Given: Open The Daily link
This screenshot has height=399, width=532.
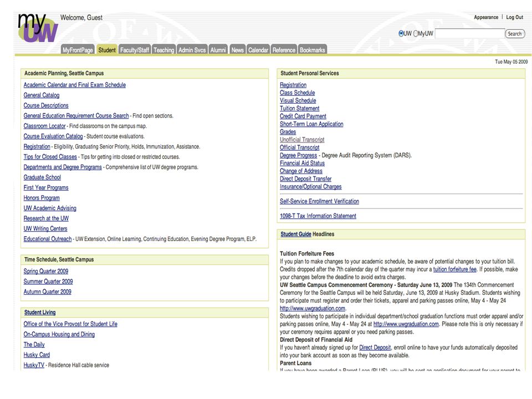Looking at the screenshot, I should point(34,344).
